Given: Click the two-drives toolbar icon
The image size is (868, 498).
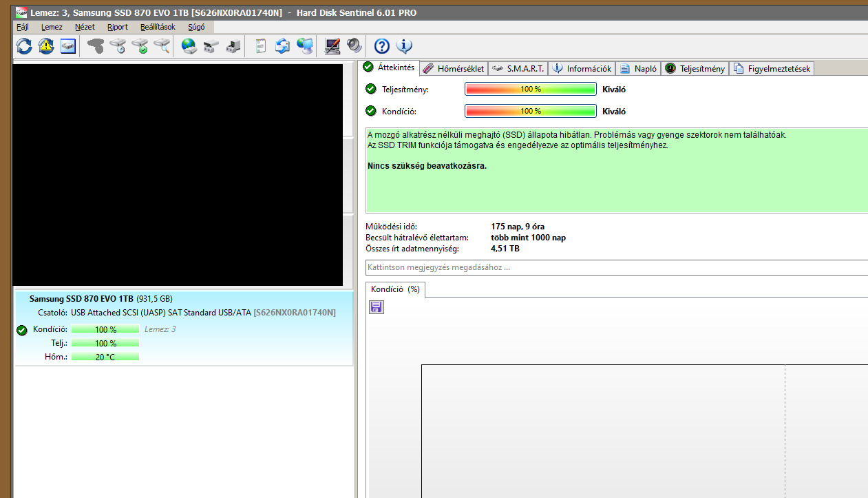Looking at the screenshot, I should click(211, 46).
